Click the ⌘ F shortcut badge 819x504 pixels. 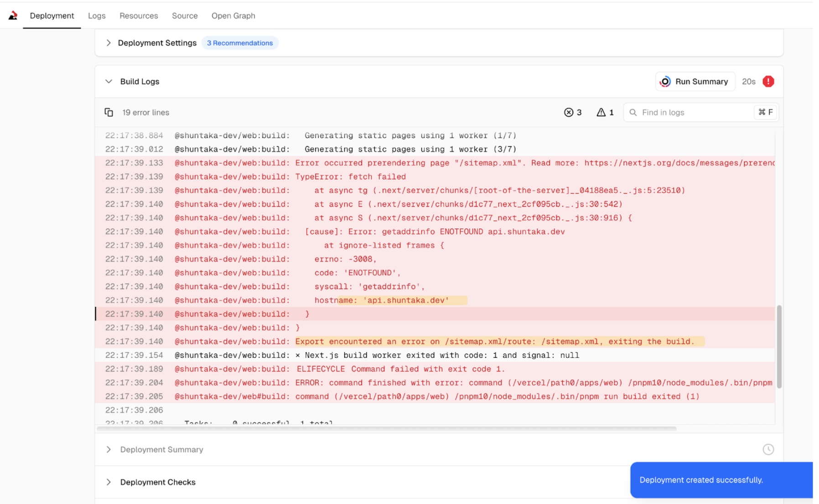[765, 112]
